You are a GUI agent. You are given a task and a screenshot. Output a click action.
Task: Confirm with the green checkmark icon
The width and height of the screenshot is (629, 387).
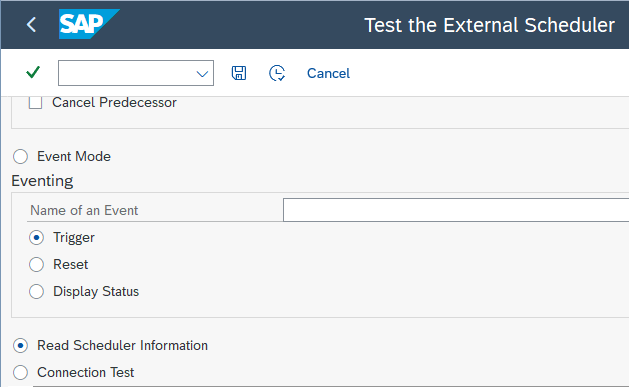click(x=33, y=73)
